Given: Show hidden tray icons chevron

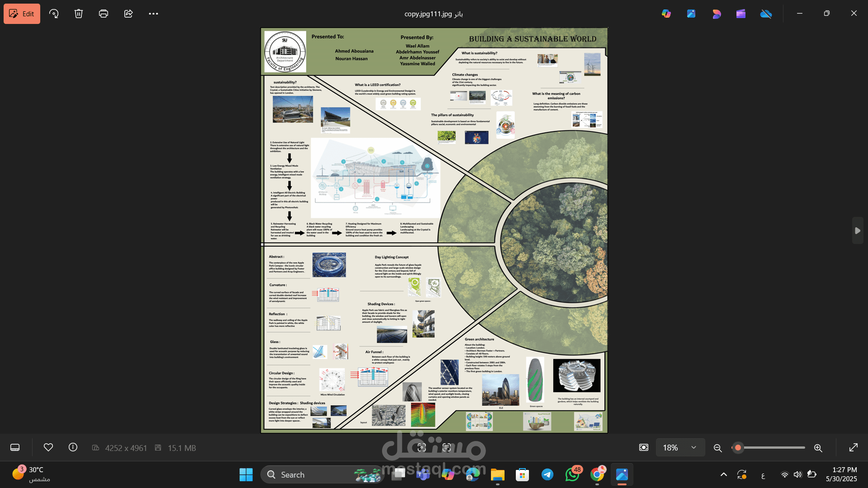Looking at the screenshot, I should (724, 474).
